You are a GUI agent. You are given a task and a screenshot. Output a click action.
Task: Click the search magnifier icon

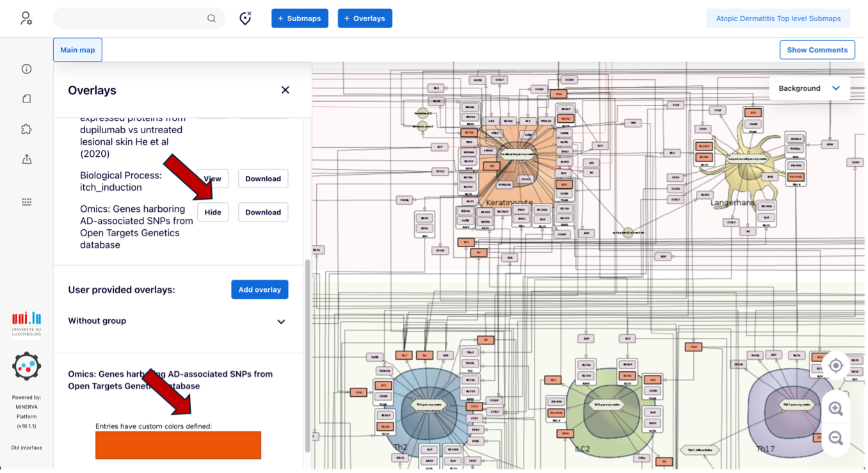[211, 19]
